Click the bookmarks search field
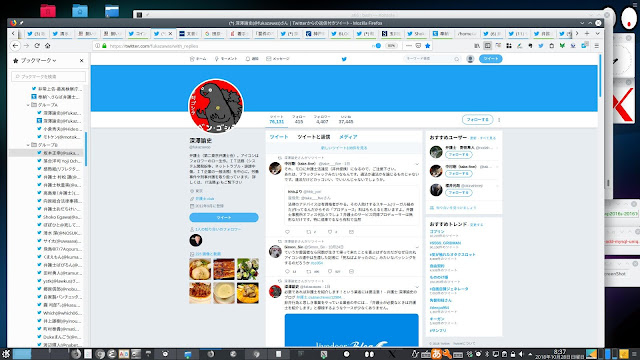The width and height of the screenshot is (640, 360). (49, 76)
